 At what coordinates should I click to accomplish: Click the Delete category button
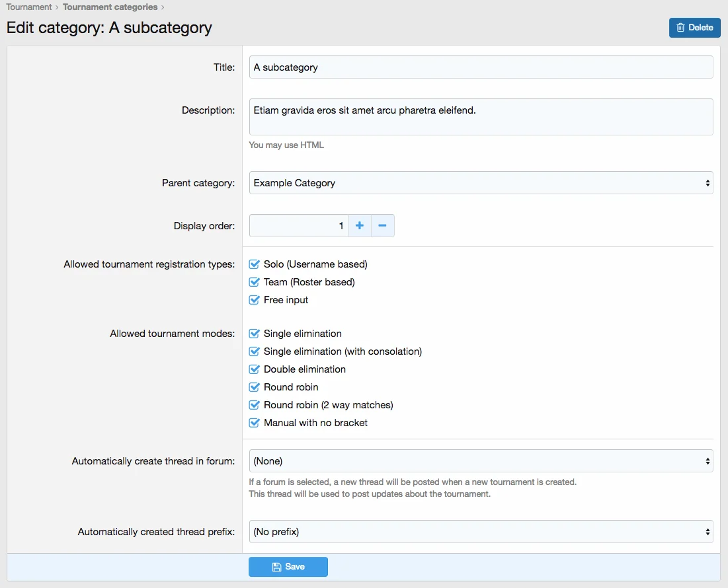[694, 28]
